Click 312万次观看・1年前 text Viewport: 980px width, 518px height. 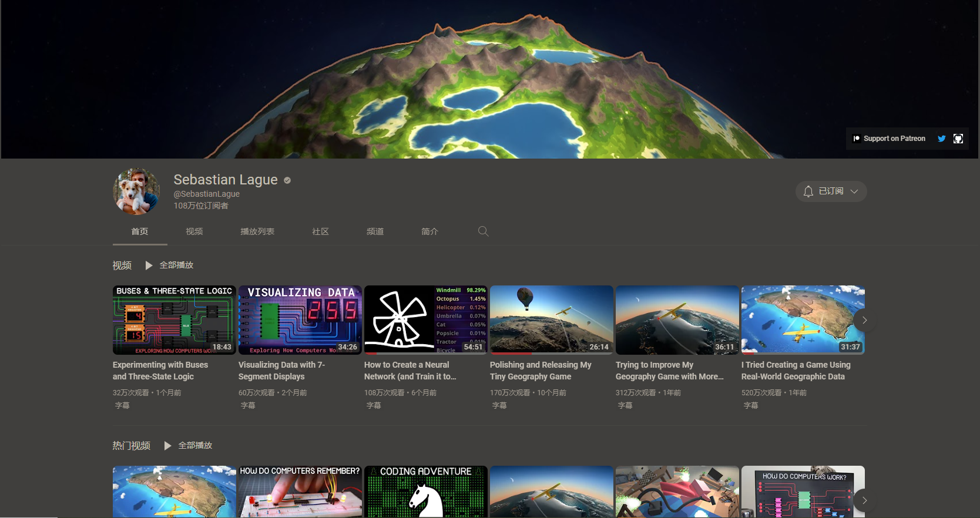pos(648,393)
